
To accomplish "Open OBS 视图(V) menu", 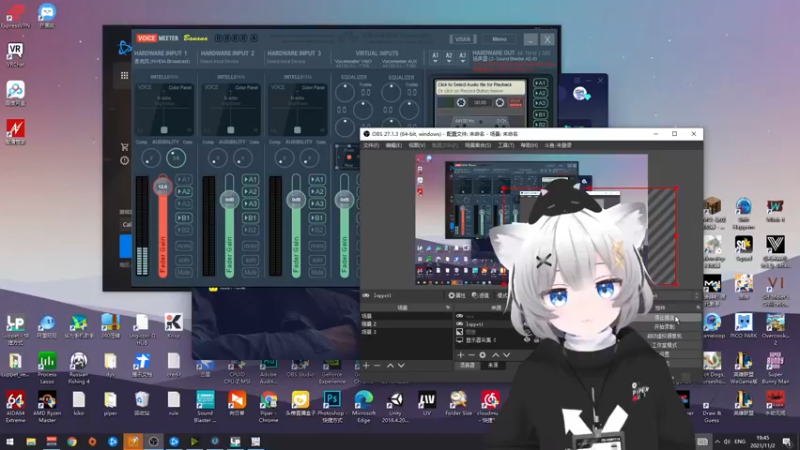I will [416, 145].
